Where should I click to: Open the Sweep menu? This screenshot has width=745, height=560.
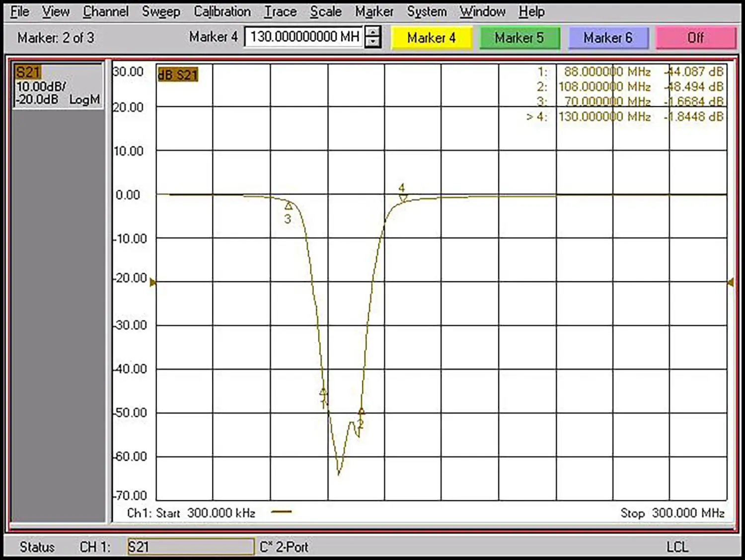point(161,11)
